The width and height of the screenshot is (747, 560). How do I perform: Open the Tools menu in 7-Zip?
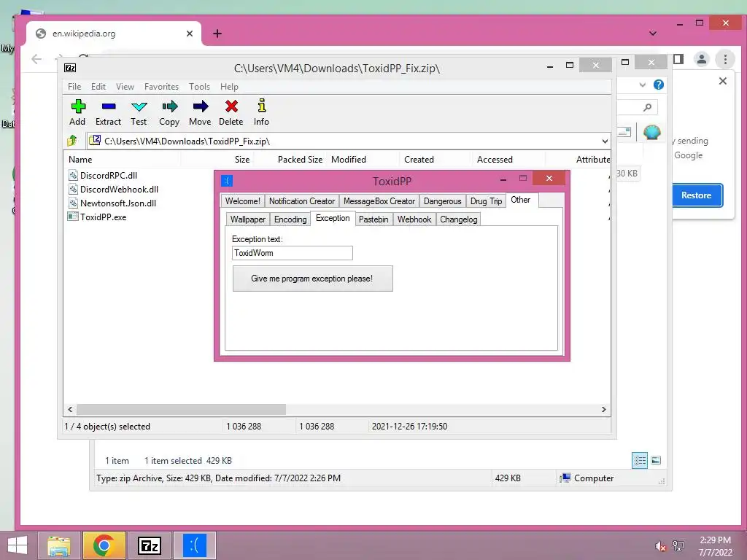pyautogui.click(x=199, y=87)
